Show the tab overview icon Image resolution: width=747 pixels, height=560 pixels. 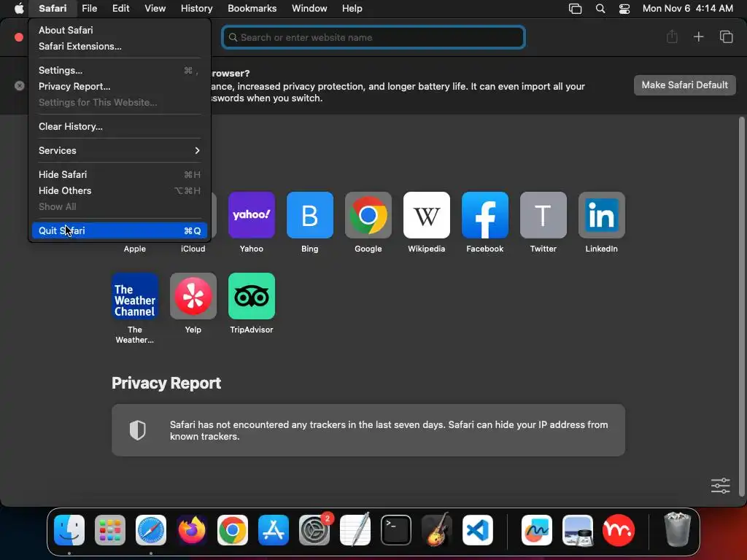(x=726, y=36)
